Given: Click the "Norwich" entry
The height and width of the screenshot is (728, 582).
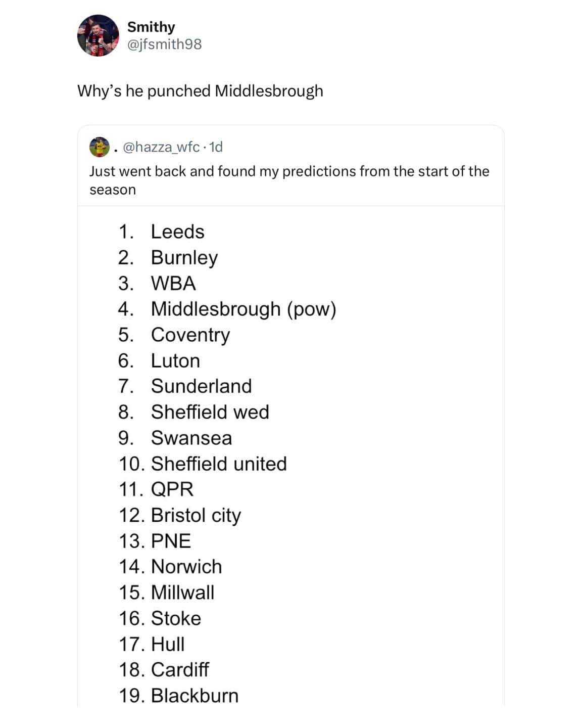Looking at the screenshot, I should [186, 567].
